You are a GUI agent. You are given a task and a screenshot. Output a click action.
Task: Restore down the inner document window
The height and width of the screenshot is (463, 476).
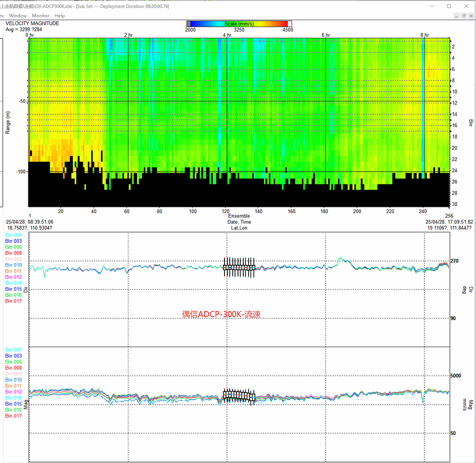tap(464, 16)
